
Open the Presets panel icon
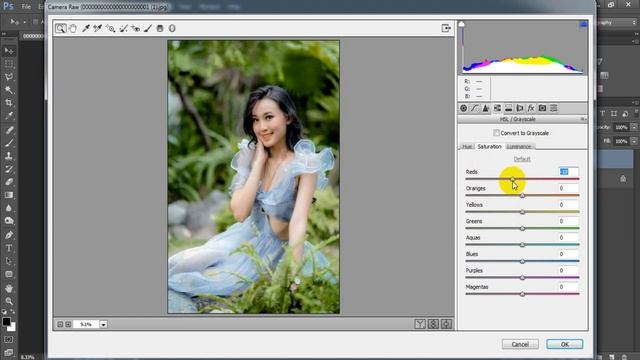click(x=554, y=108)
